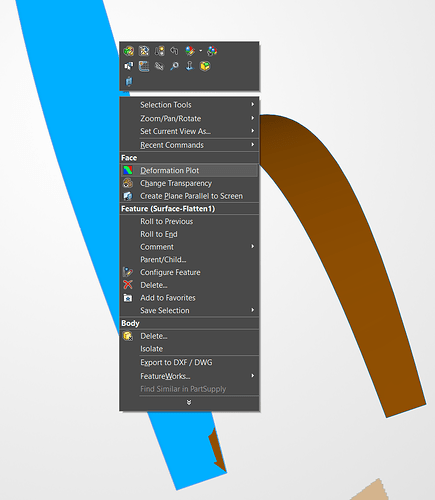Image resolution: width=435 pixels, height=500 pixels.
Task: Show more menu items with bottom chevron
Action: click(x=189, y=403)
